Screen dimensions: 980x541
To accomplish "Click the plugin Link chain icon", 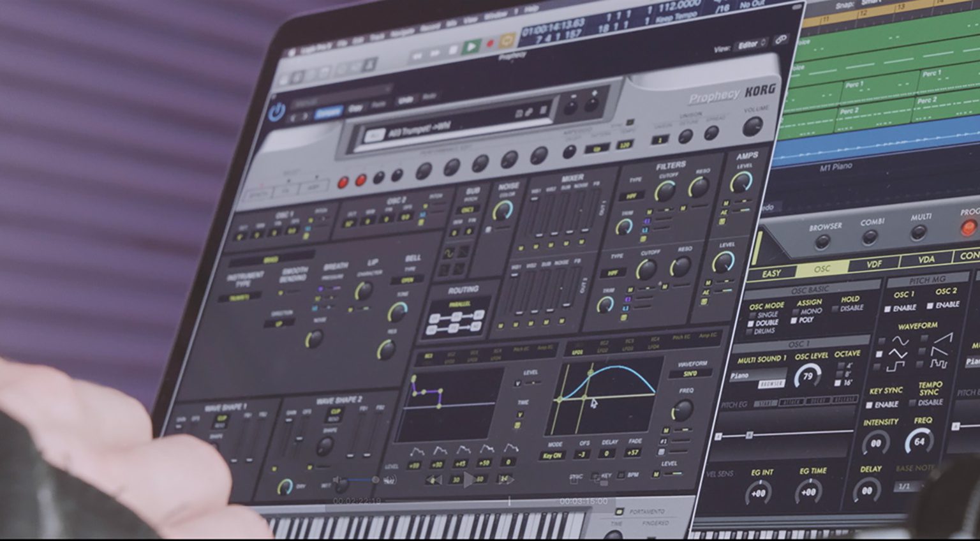I will click(780, 41).
